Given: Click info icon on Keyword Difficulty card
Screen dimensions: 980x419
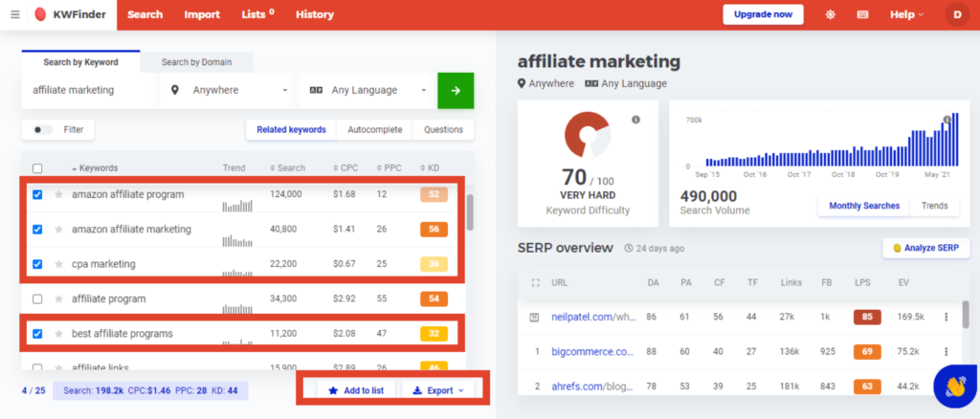Looking at the screenshot, I should point(635,120).
